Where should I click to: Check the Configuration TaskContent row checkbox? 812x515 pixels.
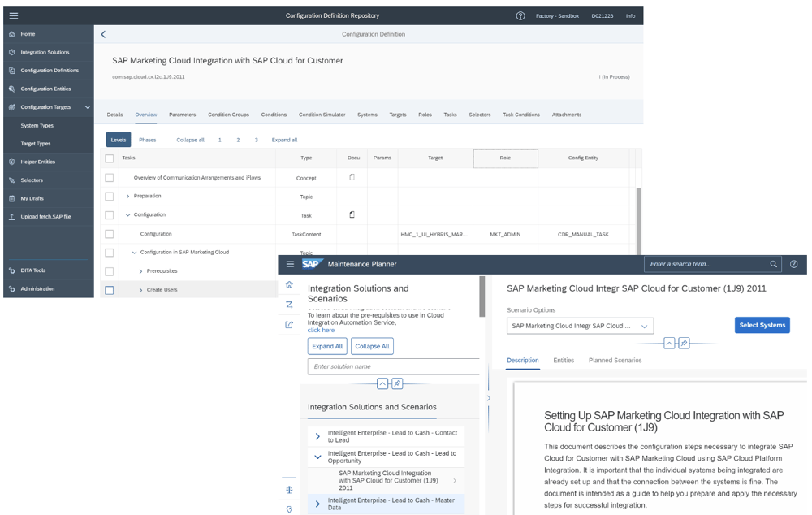point(110,234)
